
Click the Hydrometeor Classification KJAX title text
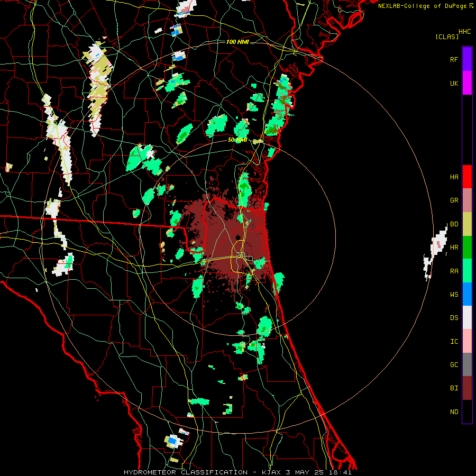237,472
